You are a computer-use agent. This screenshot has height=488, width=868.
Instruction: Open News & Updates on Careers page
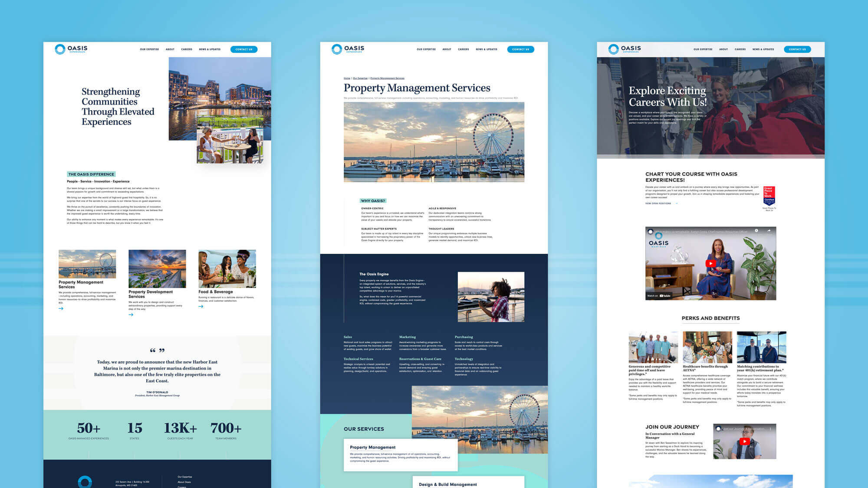coord(763,49)
